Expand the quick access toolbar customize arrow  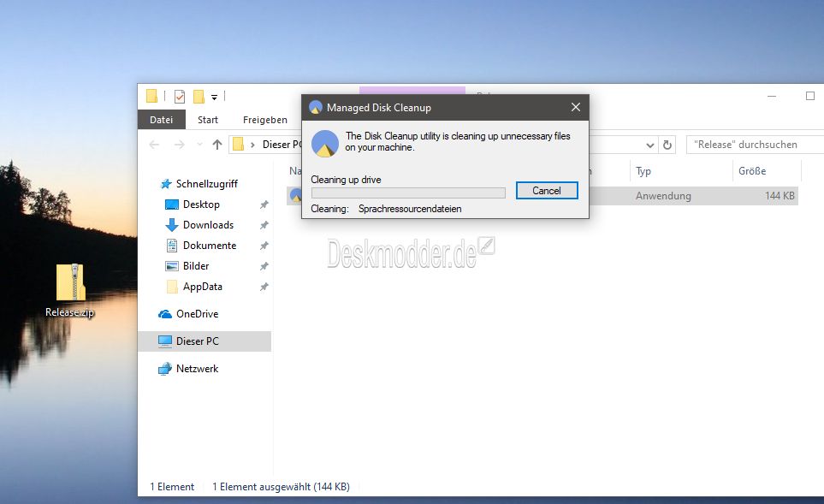tap(214, 98)
